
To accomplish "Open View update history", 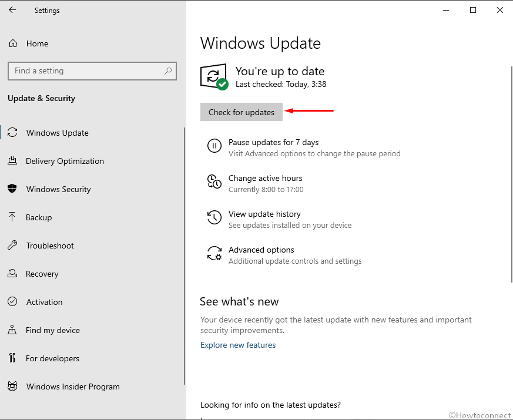I will point(264,214).
